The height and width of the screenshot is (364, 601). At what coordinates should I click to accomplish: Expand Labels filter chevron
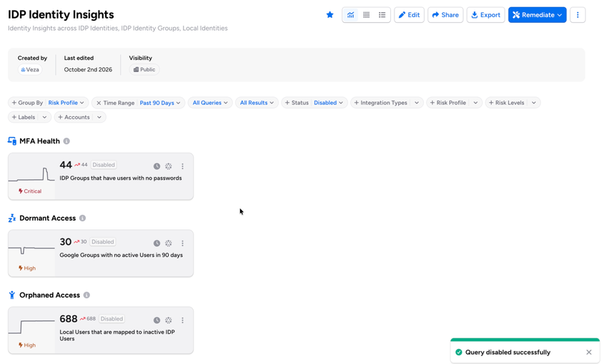[44, 117]
